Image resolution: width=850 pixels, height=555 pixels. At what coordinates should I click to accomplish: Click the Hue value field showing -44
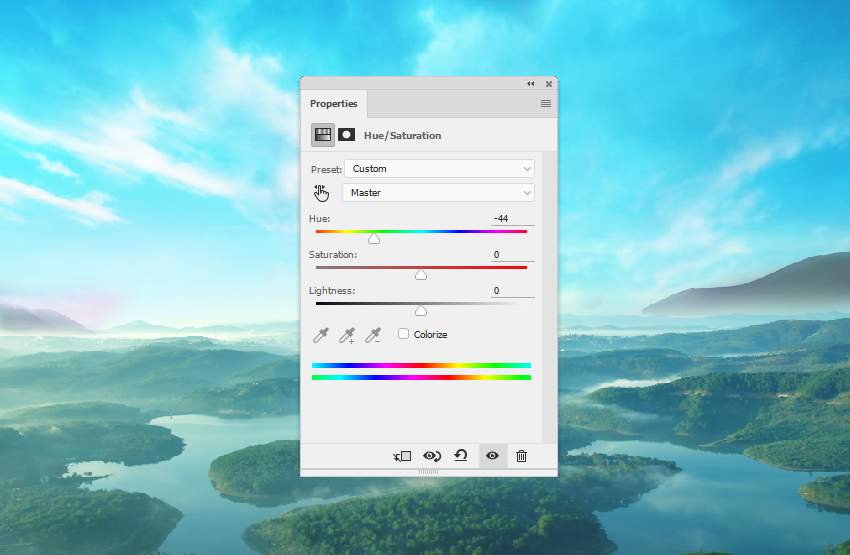pos(512,218)
